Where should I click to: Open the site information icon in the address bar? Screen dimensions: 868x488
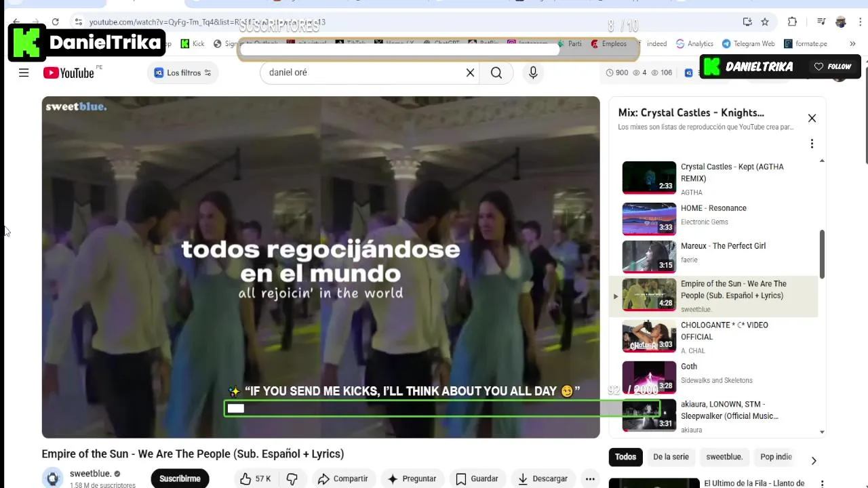pyautogui.click(x=79, y=22)
